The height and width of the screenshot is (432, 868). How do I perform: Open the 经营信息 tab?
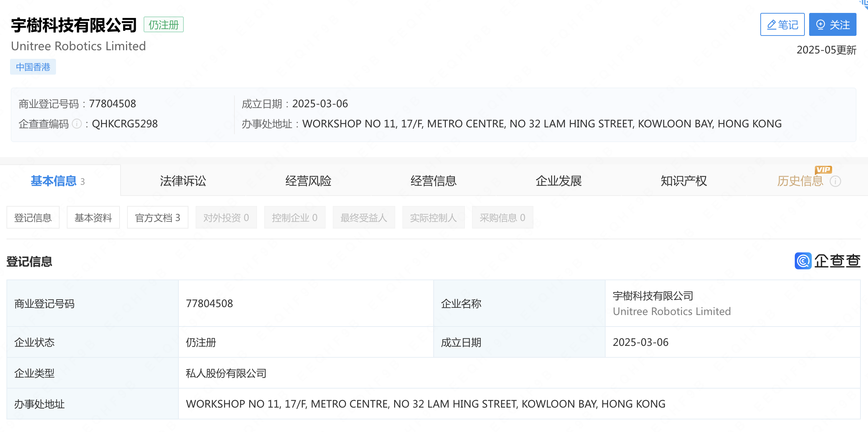pos(434,181)
